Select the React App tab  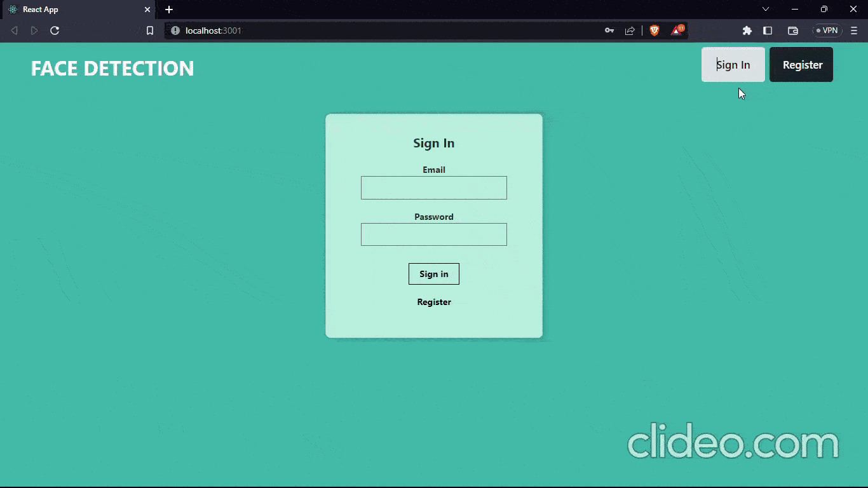click(x=78, y=10)
